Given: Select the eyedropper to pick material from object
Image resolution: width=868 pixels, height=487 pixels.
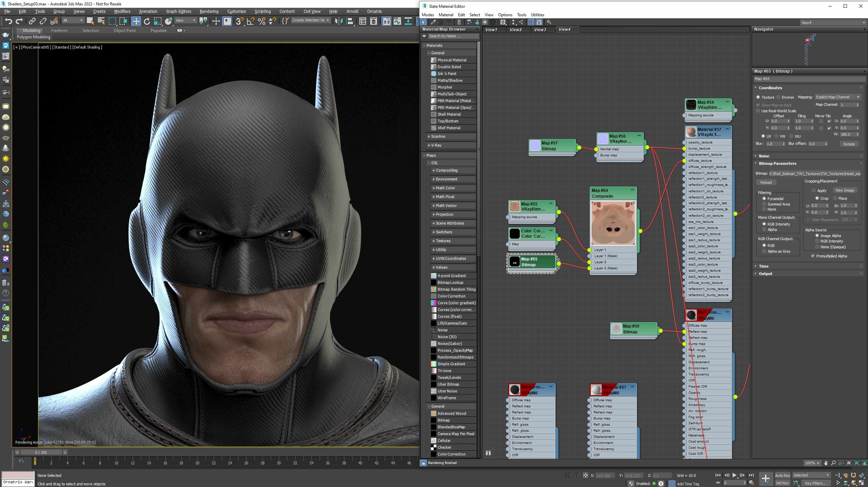Looking at the screenshot, I should point(433,22).
